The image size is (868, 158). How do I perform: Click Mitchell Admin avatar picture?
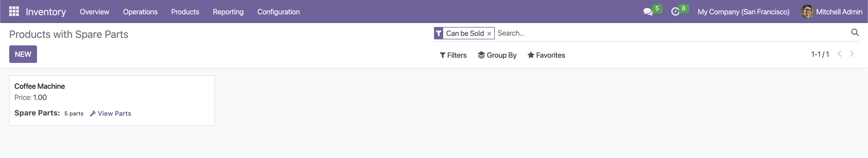[807, 12]
